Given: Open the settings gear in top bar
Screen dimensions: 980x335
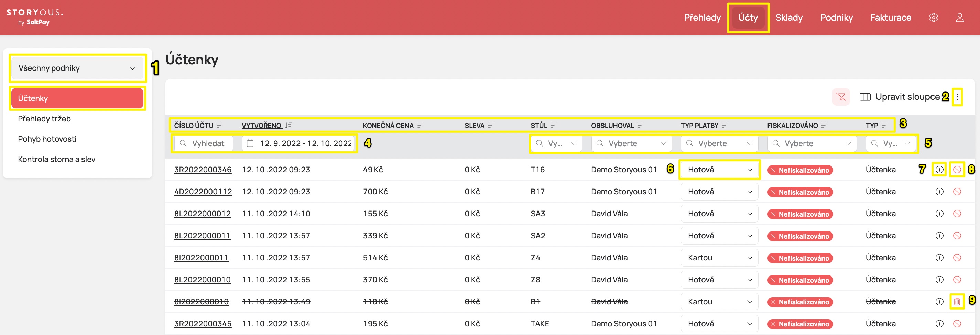Looking at the screenshot, I should click(933, 18).
